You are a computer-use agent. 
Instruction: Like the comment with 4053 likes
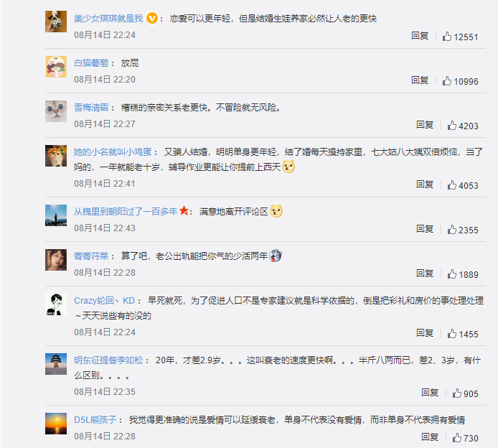pos(452,185)
